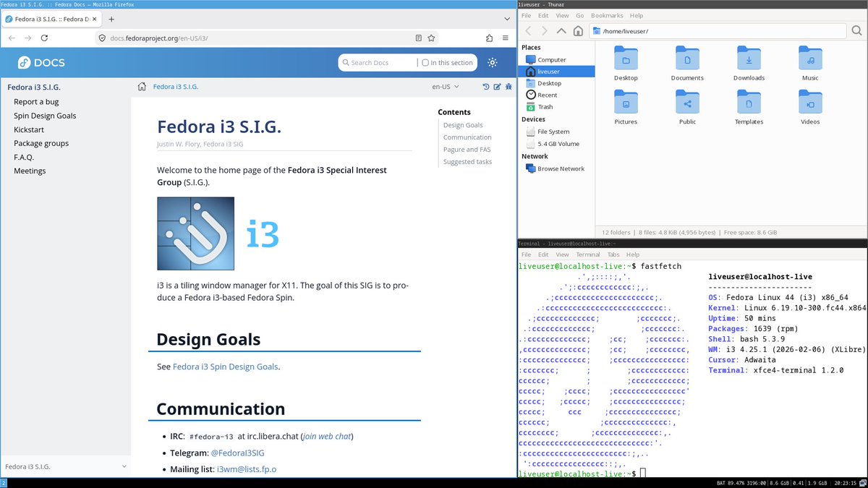Screen dimensions: 868x488
Task: Click the docs home house icon
Action: click(142, 87)
